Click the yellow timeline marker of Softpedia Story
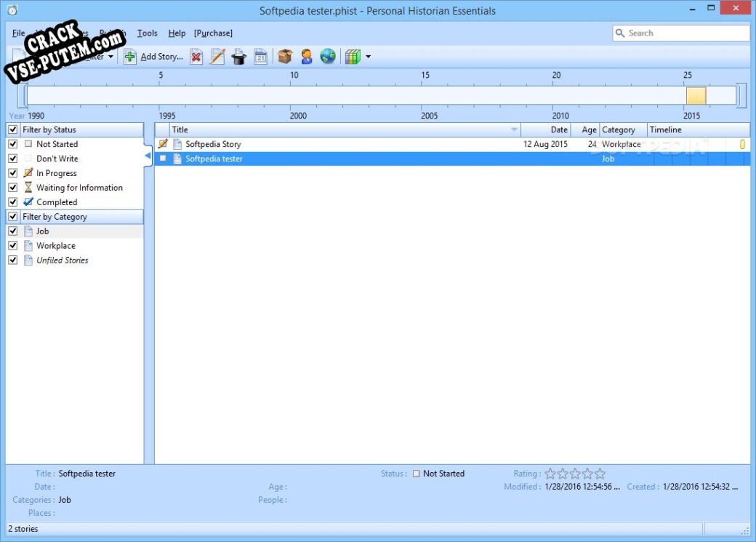 pyautogui.click(x=742, y=144)
